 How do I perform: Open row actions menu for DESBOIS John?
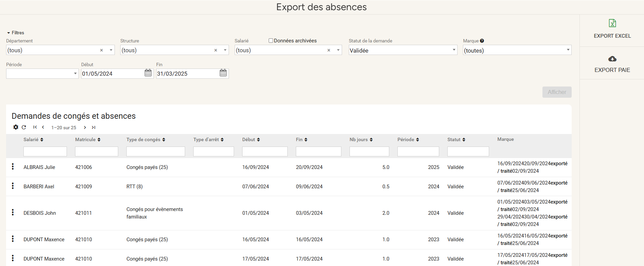click(13, 212)
